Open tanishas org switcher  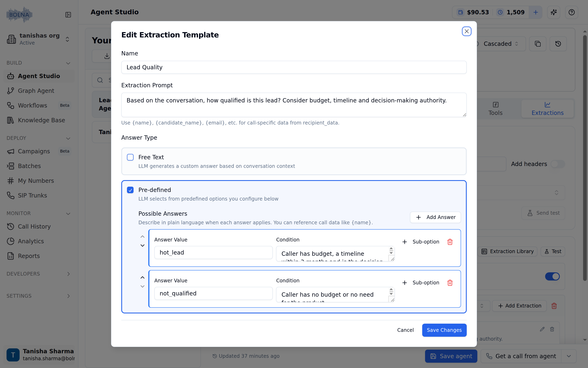click(x=39, y=39)
